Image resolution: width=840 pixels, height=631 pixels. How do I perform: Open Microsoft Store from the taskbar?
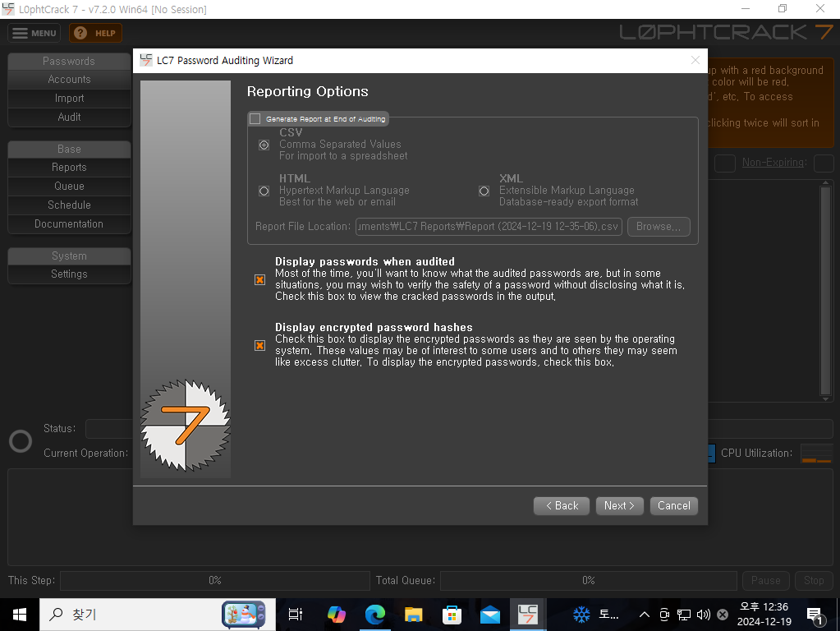[x=452, y=615]
